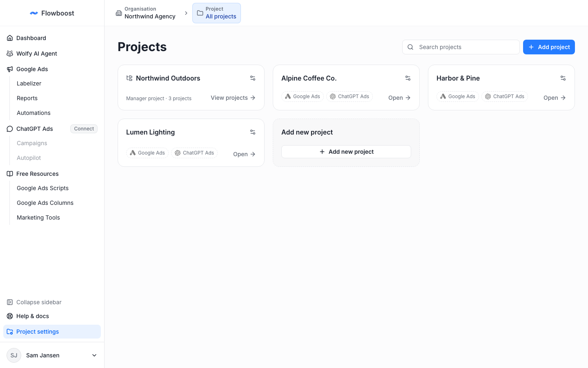Open the Organisation Northwind Agency switcher
The height and width of the screenshot is (368, 588).
146,13
